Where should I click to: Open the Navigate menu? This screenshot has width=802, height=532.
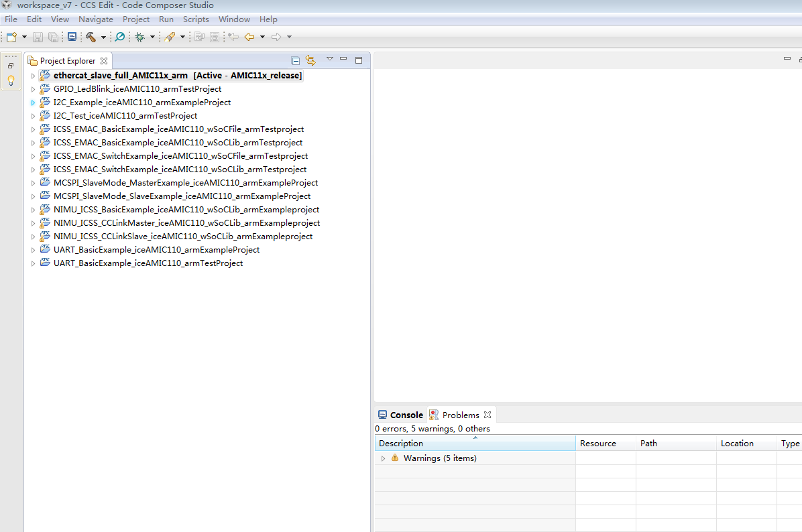point(96,19)
